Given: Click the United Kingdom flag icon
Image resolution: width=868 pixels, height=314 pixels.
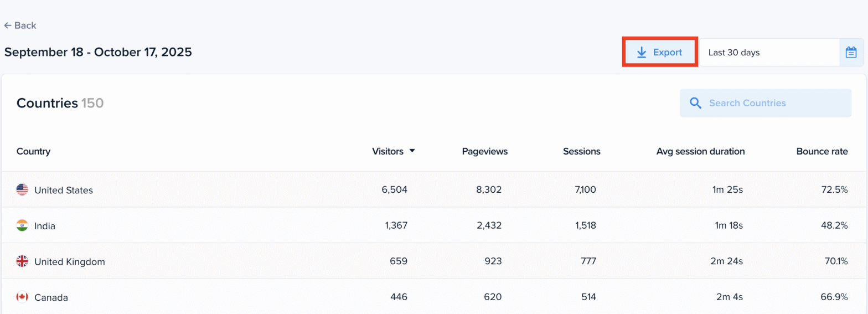Looking at the screenshot, I should [x=22, y=261].
